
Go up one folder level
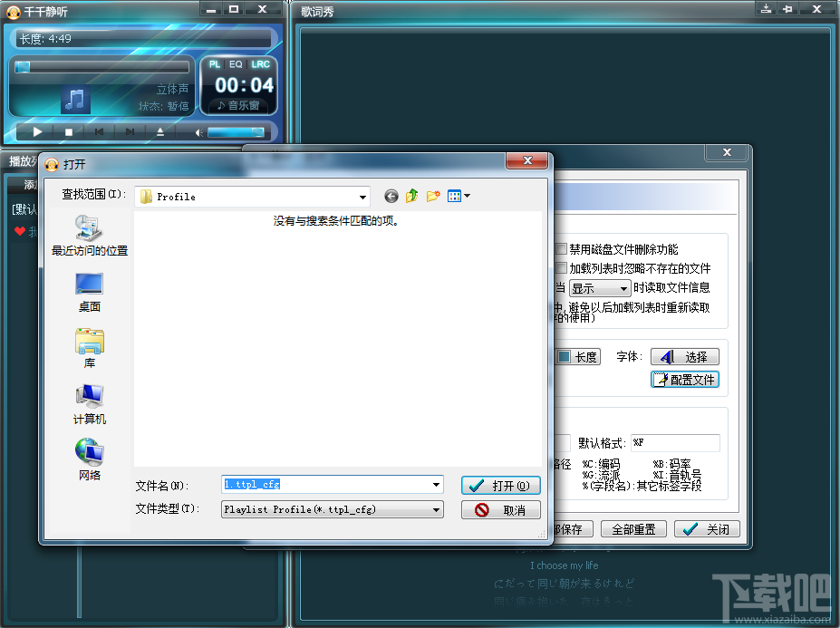(x=411, y=196)
